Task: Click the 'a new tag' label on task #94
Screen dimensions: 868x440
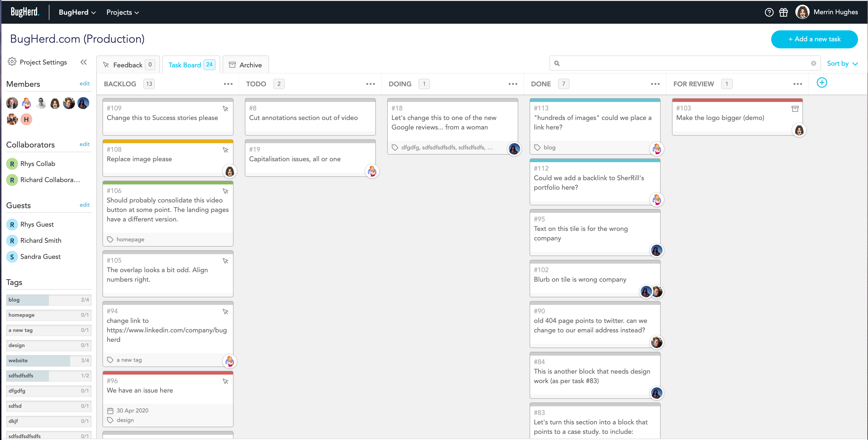Action: click(129, 360)
